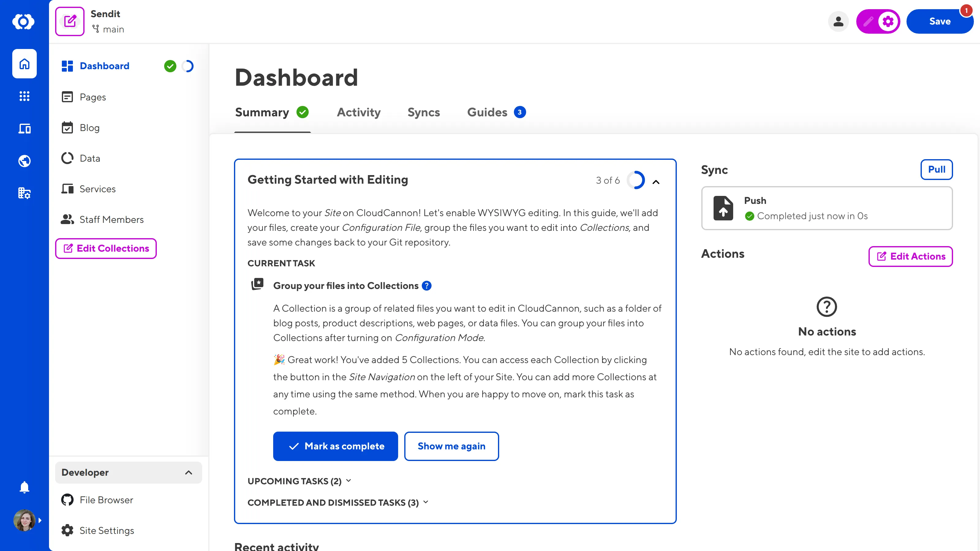Click the Pull button in Sync panel

pos(936,170)
